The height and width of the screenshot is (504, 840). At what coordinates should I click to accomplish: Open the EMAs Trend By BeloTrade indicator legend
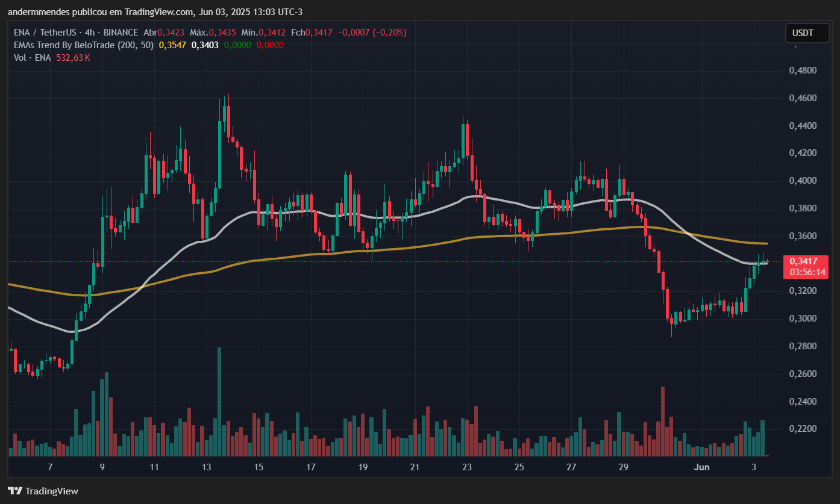point(84,45)
